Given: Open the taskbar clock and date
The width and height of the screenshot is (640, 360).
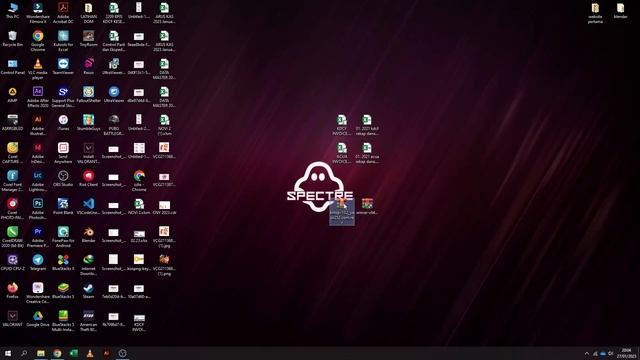Looking at the screenshot, I should point(626,353).
